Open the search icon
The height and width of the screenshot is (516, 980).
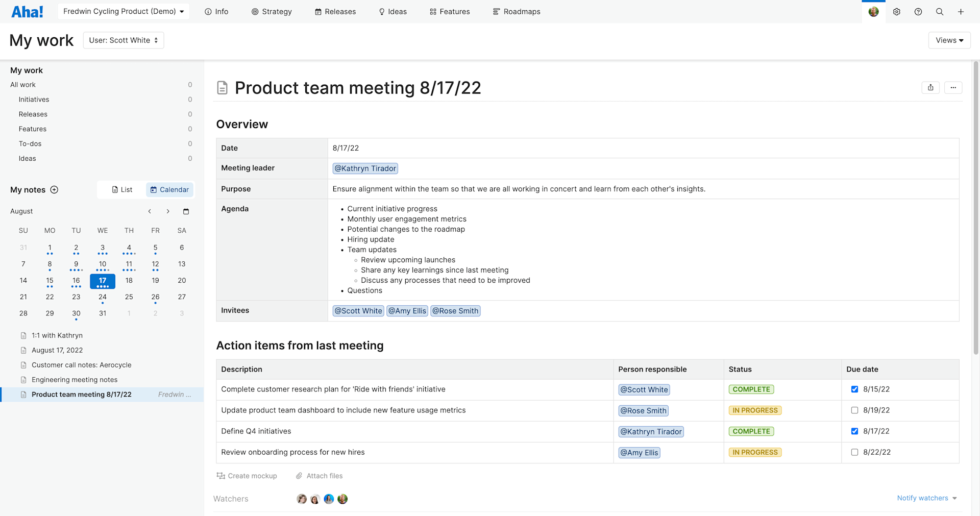(x=940, y=11)
